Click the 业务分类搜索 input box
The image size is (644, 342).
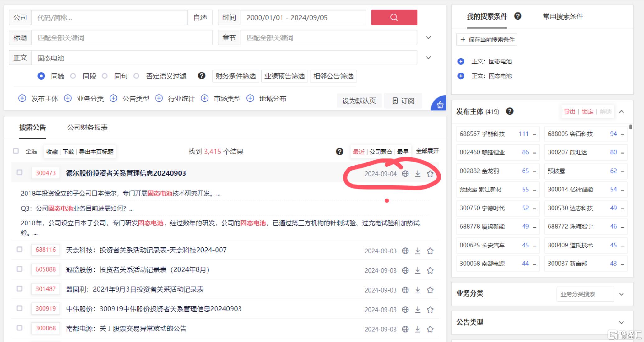[585, 294]
